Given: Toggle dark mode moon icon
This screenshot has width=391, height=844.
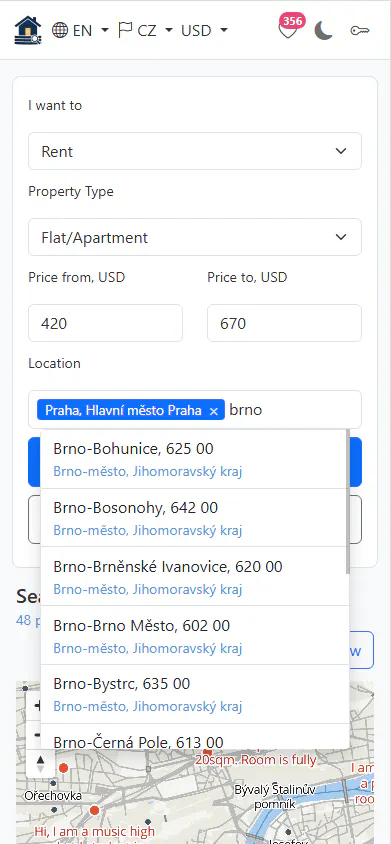Looking at the screenshot, I should click(324, 31).
